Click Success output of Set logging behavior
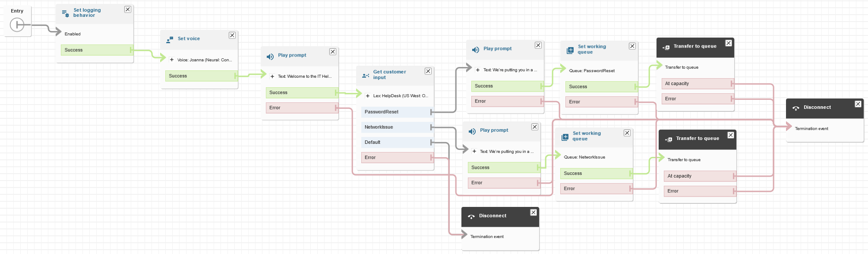 click(x=96, y=50)
